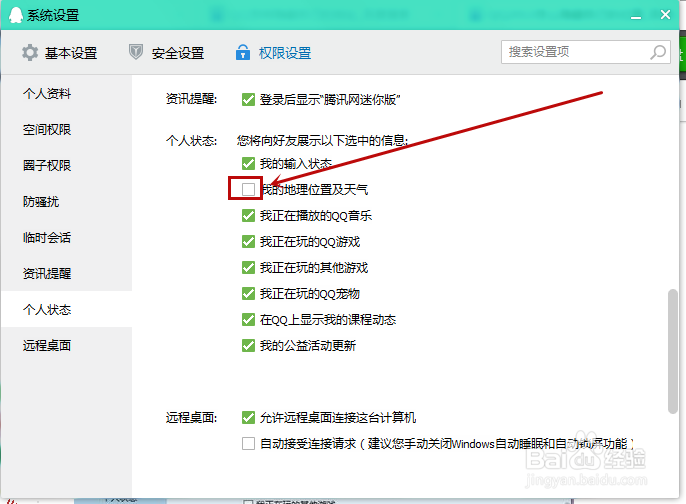Click the 远程桌面: section label
Image resolution: width=686 pixels, height=504 pixels.
191,417
